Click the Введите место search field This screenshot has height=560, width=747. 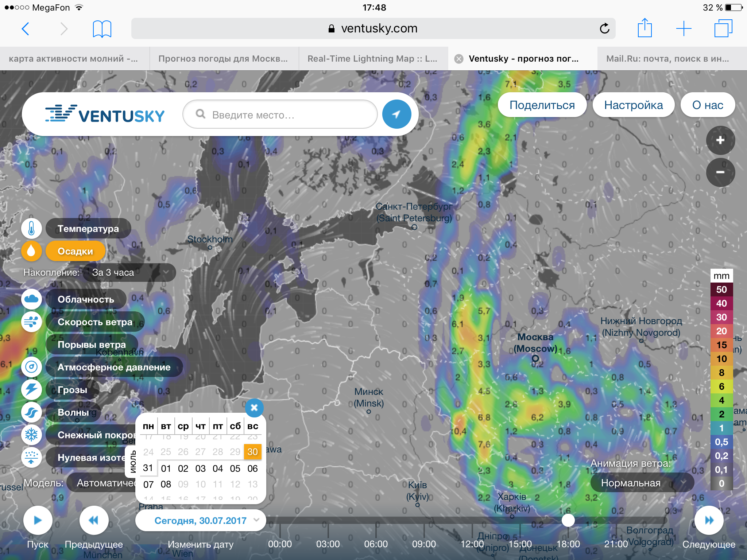click(280, 114)
